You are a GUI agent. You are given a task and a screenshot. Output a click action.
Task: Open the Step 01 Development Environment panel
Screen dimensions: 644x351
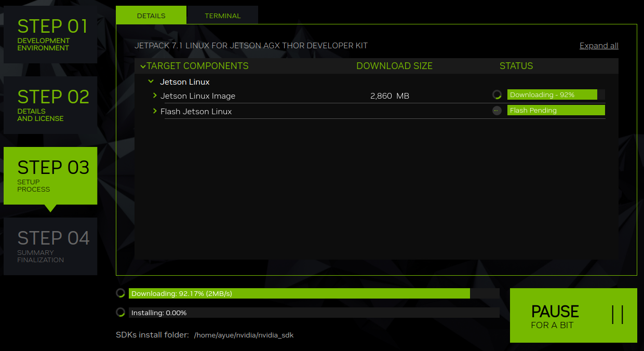click(x=50, y=34)
